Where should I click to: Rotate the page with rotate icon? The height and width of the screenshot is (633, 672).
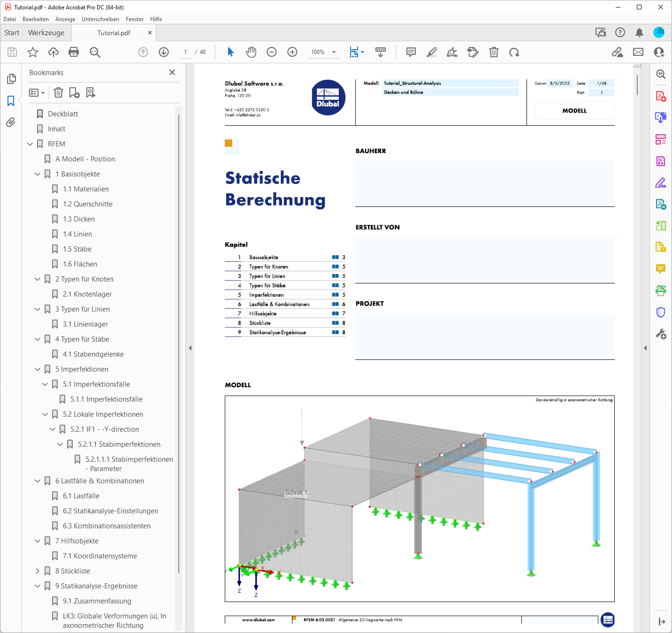(514, 52)
